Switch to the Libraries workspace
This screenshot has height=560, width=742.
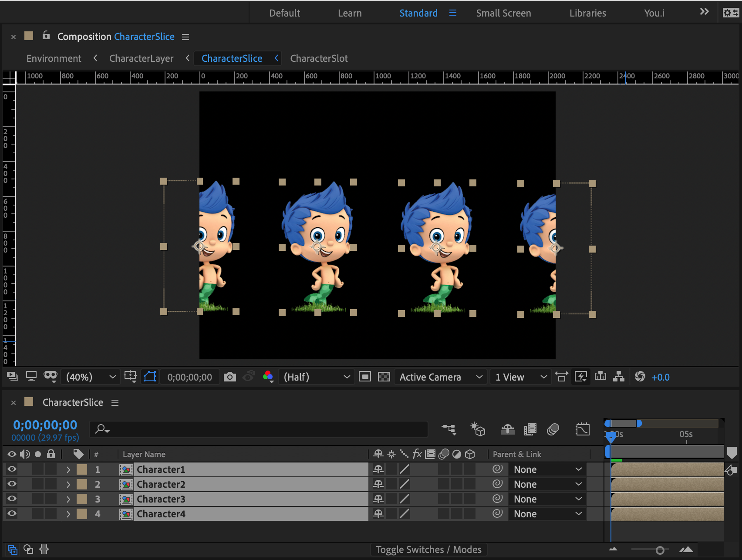(x=587, y=13)
